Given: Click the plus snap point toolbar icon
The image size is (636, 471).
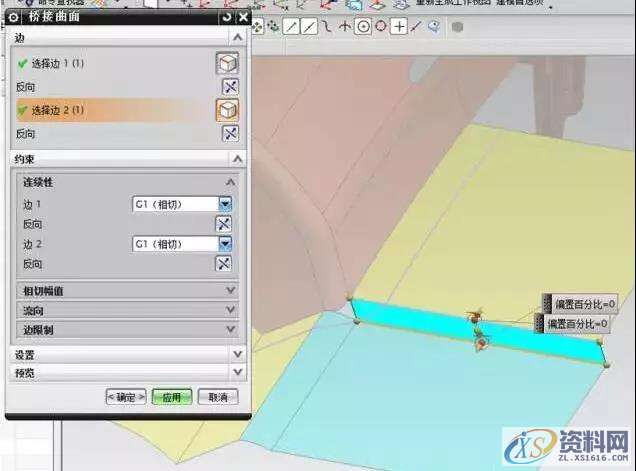Looking at the screenshot, I should (398, 26).
